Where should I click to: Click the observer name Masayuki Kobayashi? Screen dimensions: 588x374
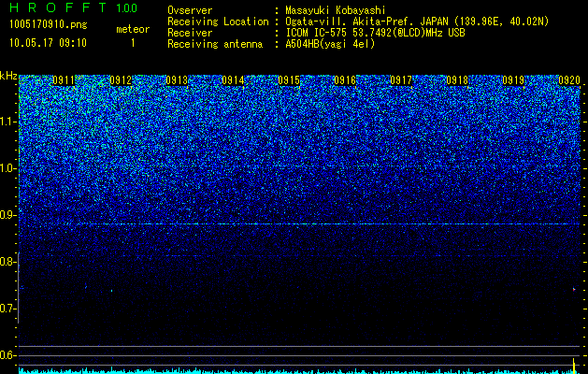(x=336, y=10)
